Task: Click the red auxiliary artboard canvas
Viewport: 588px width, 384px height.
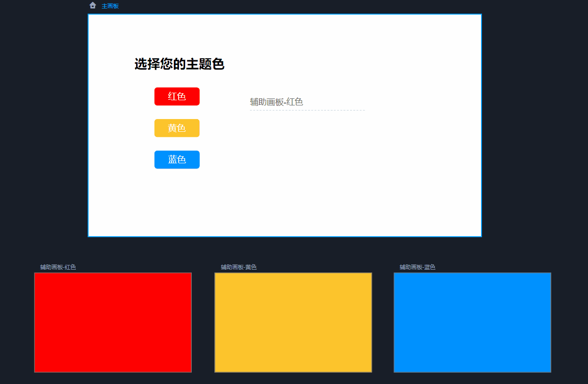Action: tap(113, 322)
